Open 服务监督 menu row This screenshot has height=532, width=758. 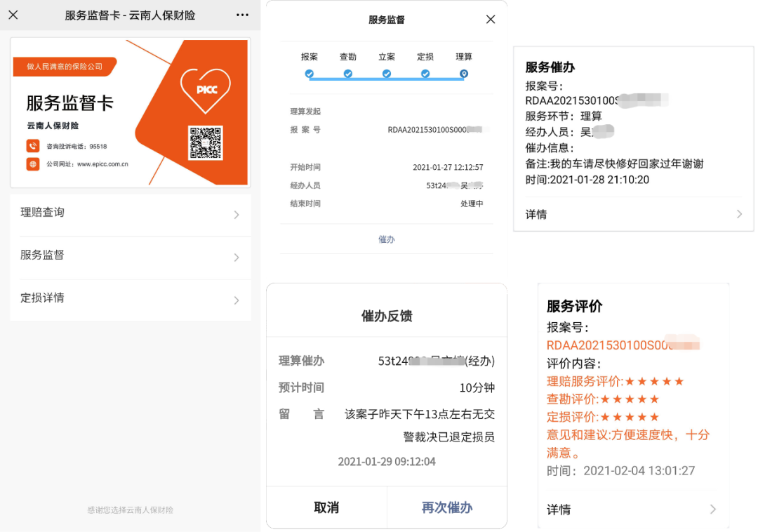coord(131,257)
